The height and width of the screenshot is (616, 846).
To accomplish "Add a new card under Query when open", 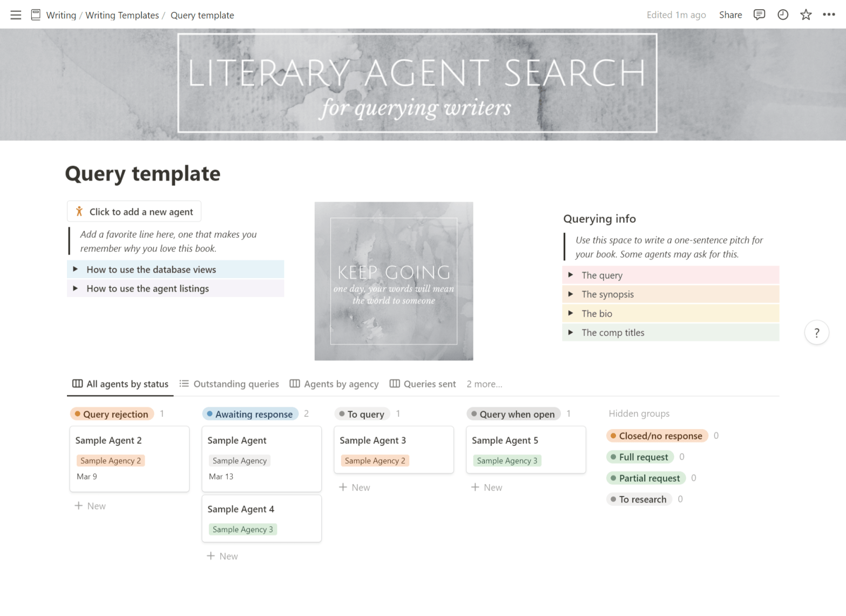I will (486, 487).
